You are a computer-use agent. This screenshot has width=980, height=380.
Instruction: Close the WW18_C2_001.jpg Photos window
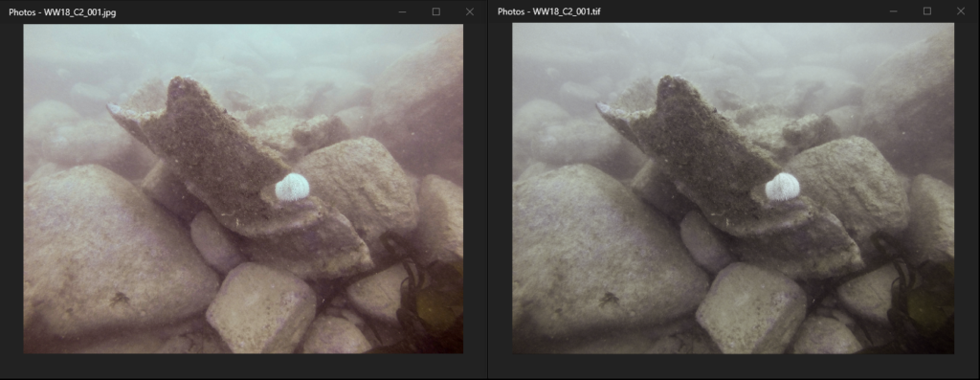click(470, 11)
